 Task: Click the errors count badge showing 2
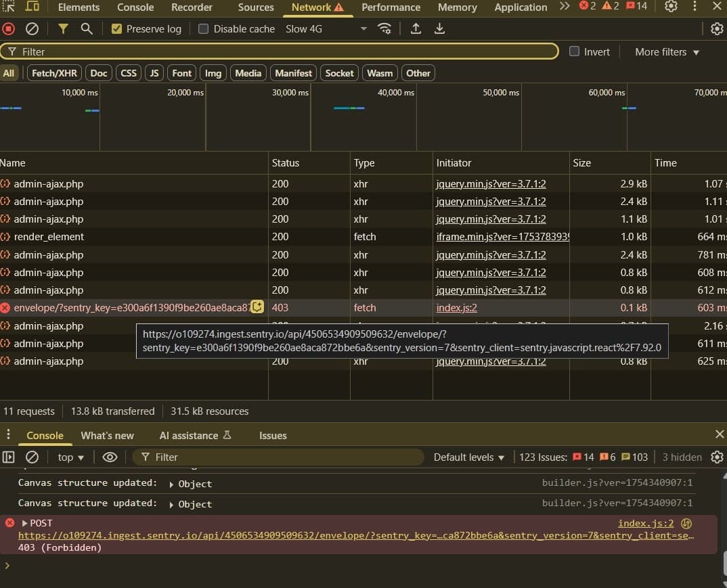click(x=588, y=6)
